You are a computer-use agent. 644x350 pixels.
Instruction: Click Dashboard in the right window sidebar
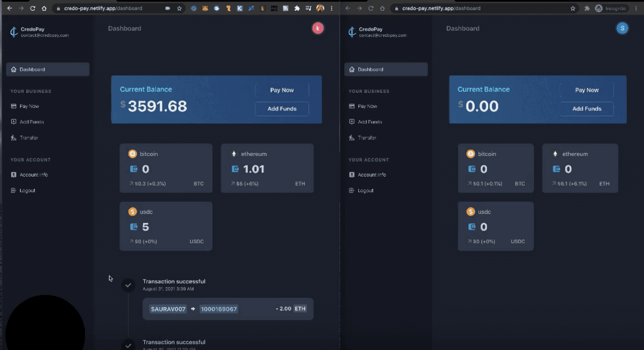click(x=386, y=69)
